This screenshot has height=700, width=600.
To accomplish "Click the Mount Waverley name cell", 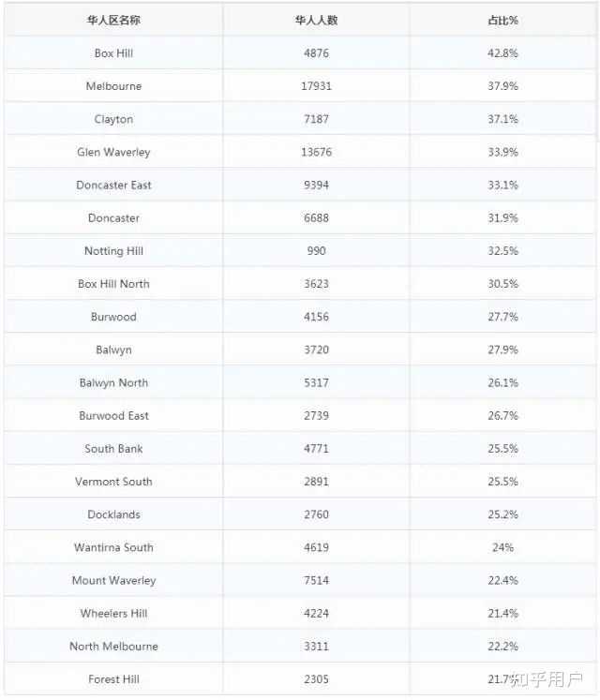I will click(113, 581).
